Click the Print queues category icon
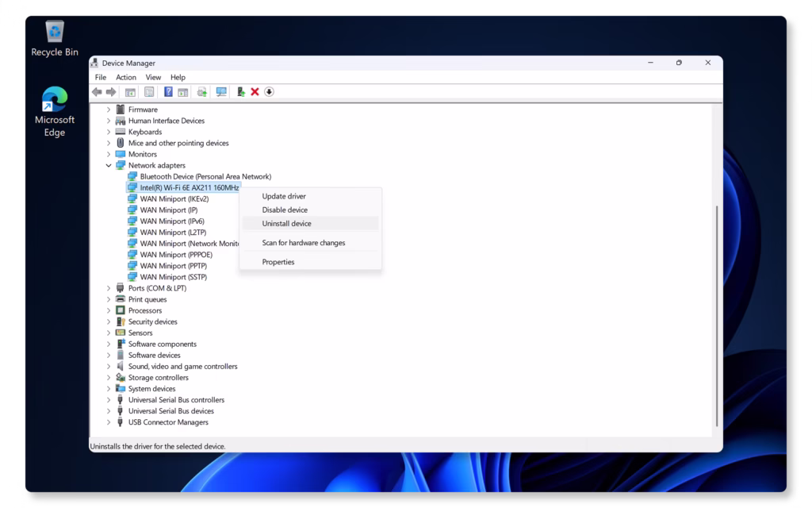The image size is (812, 508). 121,299
